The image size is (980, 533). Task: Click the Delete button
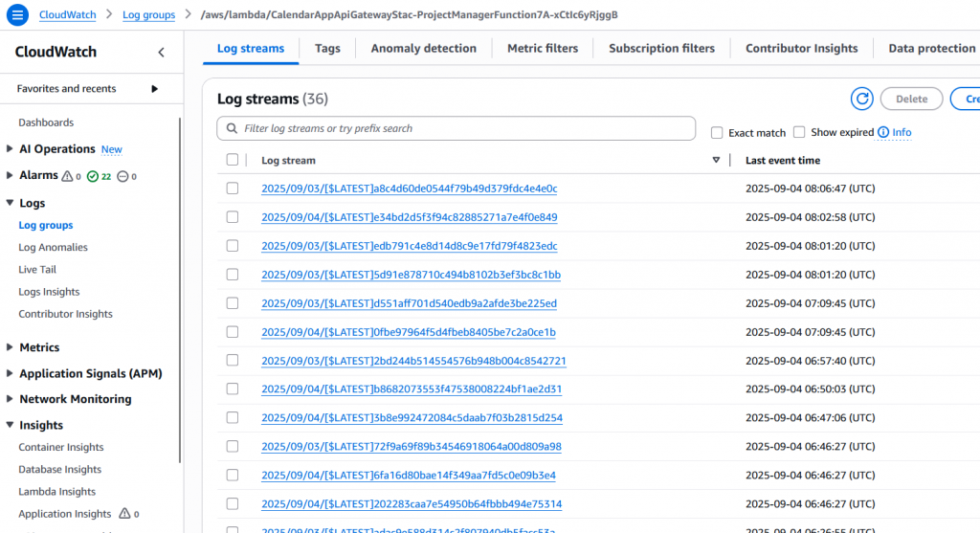911,99
